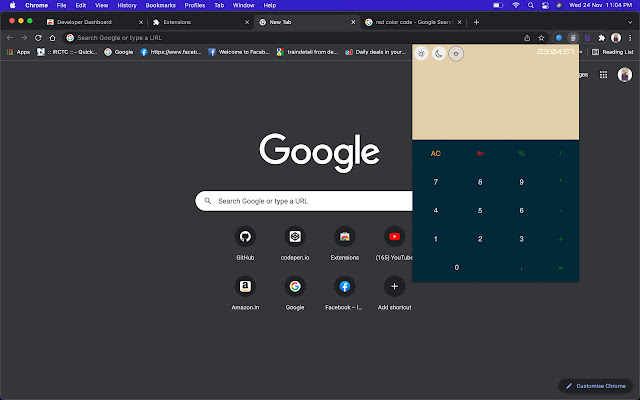
Task: Click the decimal point key on calculator
Action: click(521, 268)
